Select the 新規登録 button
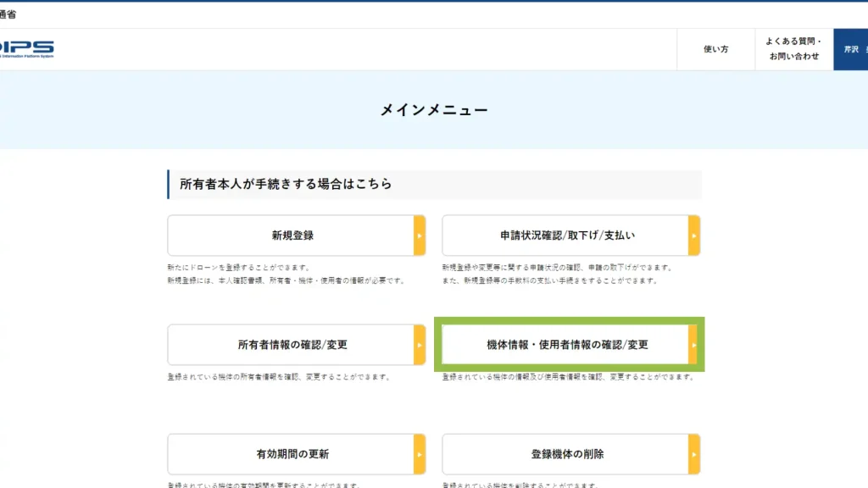The height and width of the screenshot is (488, 868). (x=291, y=236)
